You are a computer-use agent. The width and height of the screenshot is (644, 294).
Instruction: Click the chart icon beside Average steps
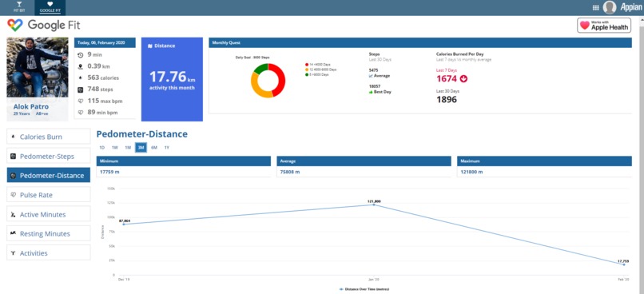pyautogui.click(x=371, y=76)
